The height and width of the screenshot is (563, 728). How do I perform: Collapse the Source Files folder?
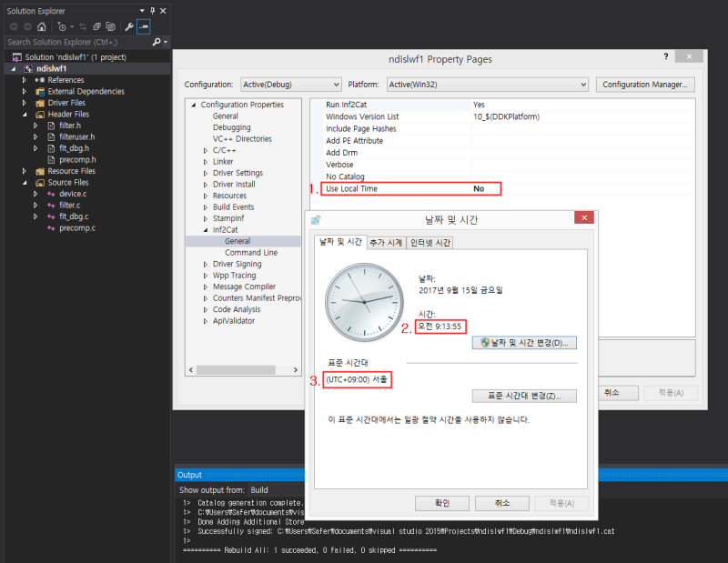[x=25, y=183]
